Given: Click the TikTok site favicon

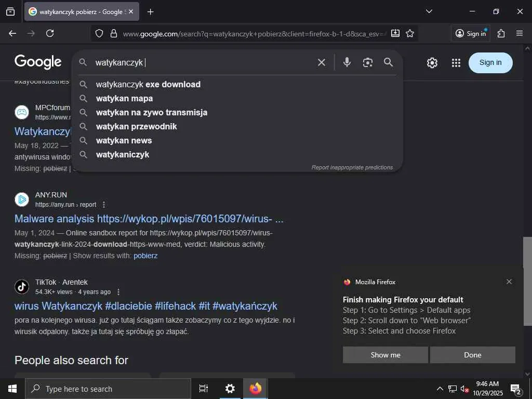Looking at the screenshot, I should [22, 287].
